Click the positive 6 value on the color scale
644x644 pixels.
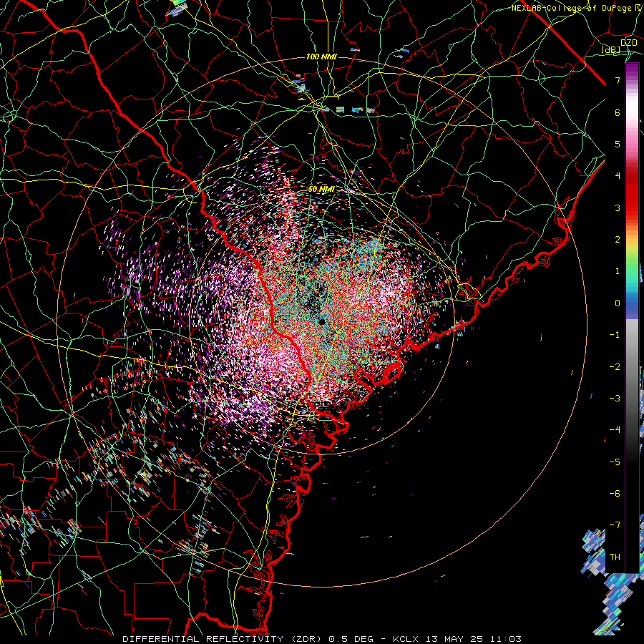click(x=618, y=112)
